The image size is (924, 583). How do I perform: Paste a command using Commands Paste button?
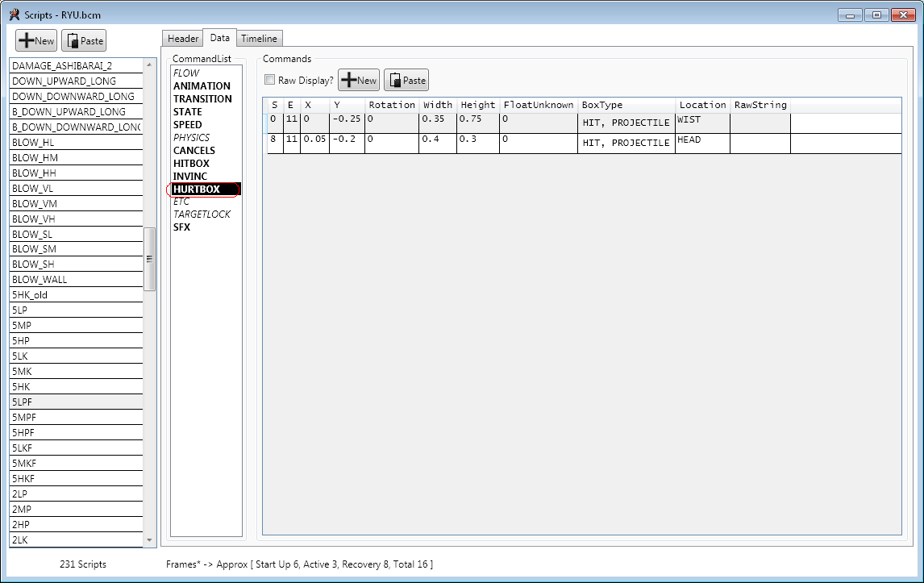coord(406,80)
